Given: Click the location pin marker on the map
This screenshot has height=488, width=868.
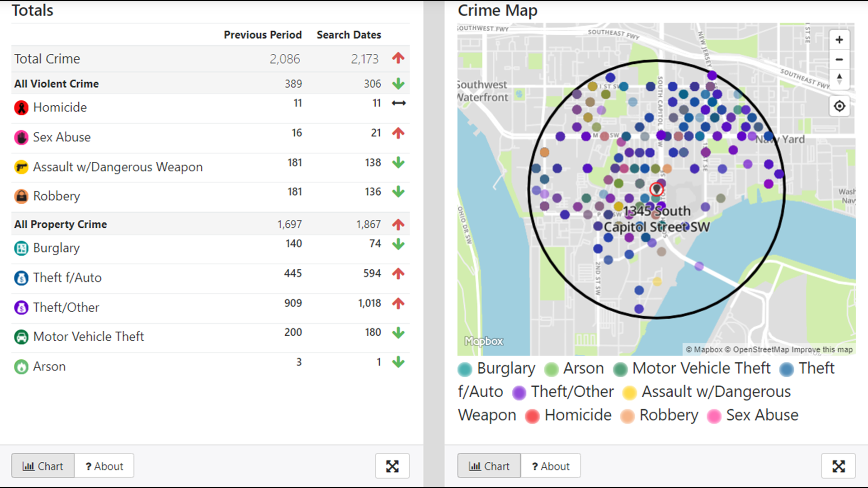Looking at the screenshot, I should [x=656, y=189].
